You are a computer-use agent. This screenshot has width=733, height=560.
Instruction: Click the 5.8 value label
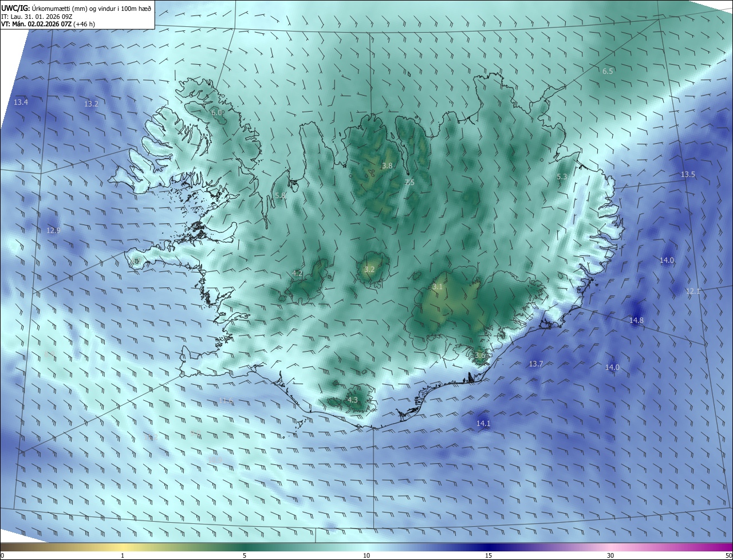(x=280, y=195)
